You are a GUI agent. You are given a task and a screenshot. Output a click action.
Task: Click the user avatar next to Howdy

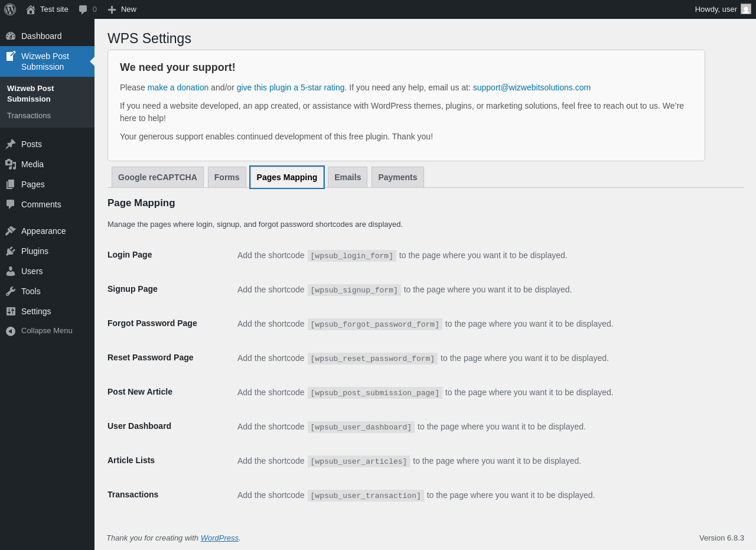pos(746,9)
